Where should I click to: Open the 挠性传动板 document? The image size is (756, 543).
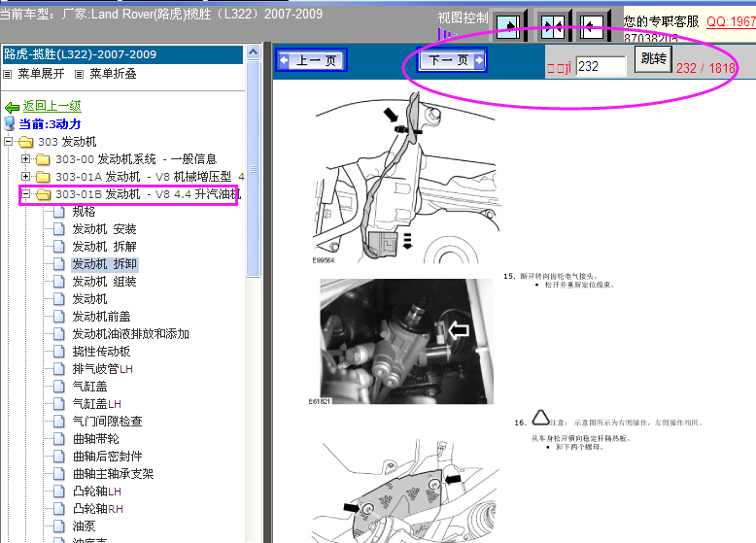101,352
